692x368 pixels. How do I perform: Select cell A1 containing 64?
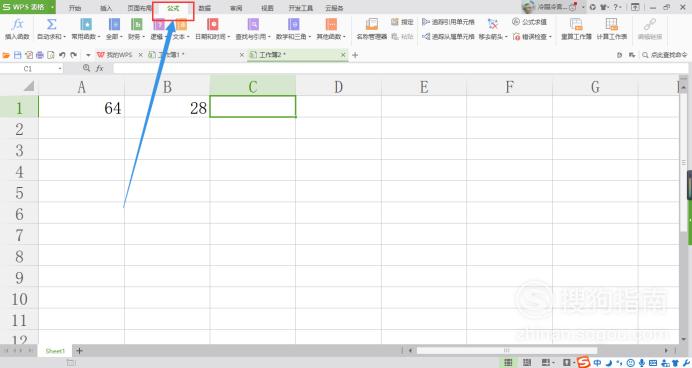[82, 107]
